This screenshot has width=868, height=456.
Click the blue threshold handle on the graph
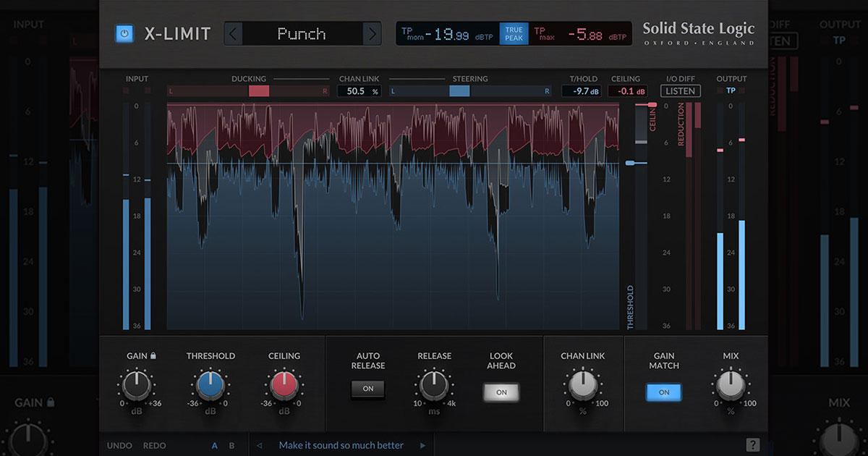point(631,164)
